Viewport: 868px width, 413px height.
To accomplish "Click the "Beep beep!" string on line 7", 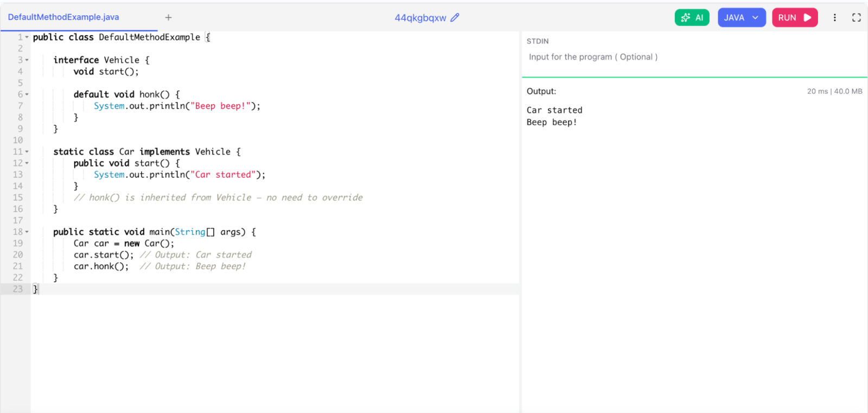I will tap(220, 106).
